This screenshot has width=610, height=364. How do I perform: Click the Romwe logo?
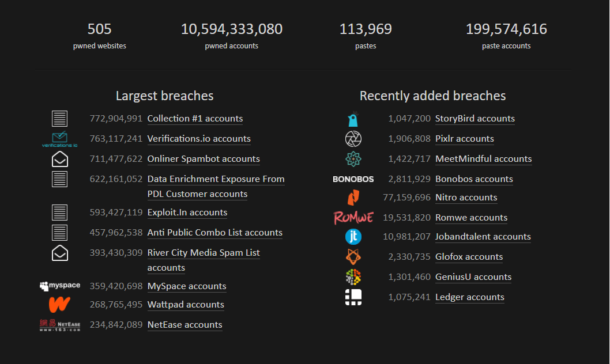click(353, 218)
